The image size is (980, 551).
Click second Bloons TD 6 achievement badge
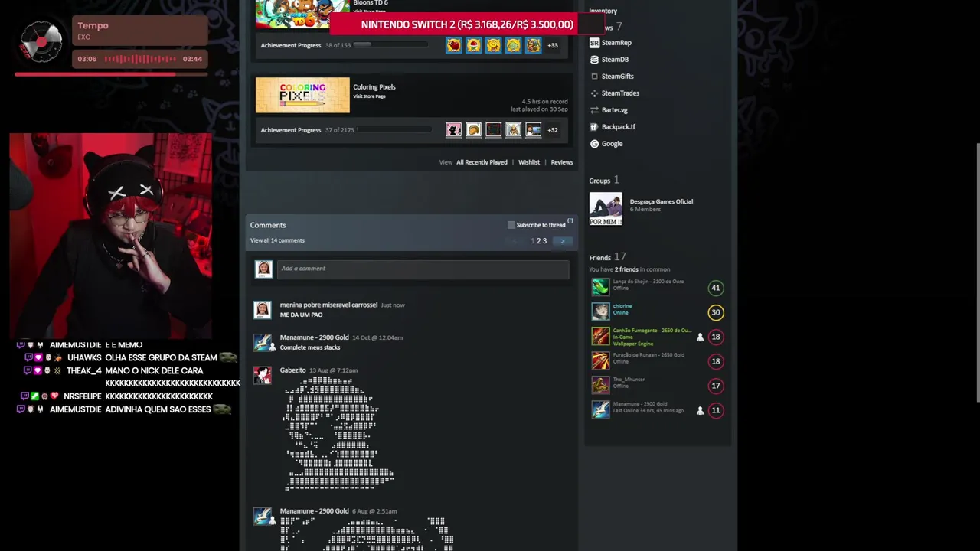coord(474,45)
